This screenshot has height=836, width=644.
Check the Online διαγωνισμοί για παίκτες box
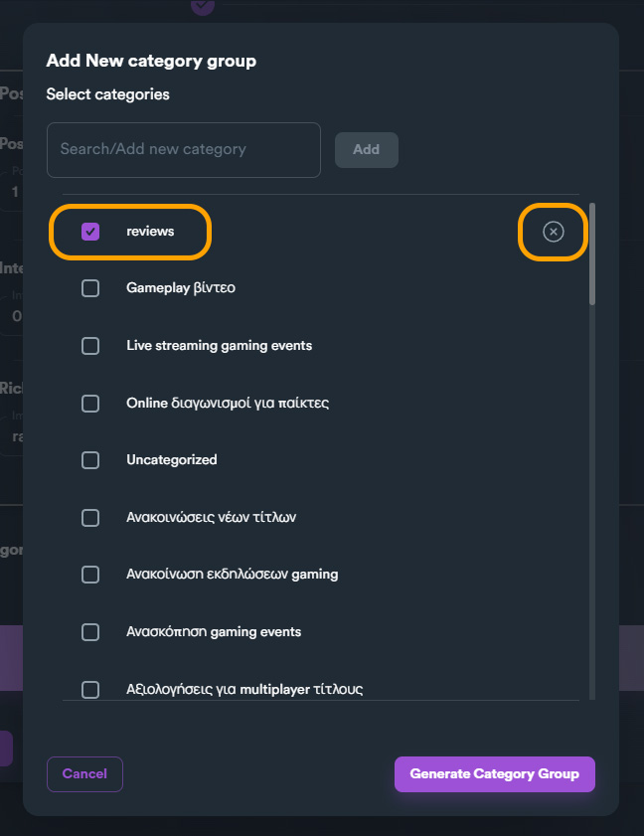coord(90,404)
